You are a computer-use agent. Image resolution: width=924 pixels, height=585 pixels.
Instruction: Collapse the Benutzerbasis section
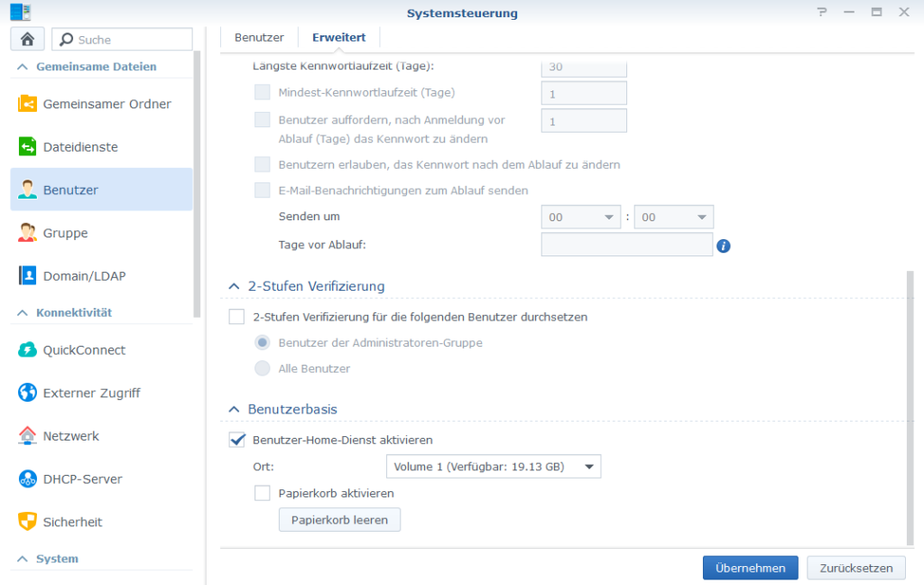(236, 409)
